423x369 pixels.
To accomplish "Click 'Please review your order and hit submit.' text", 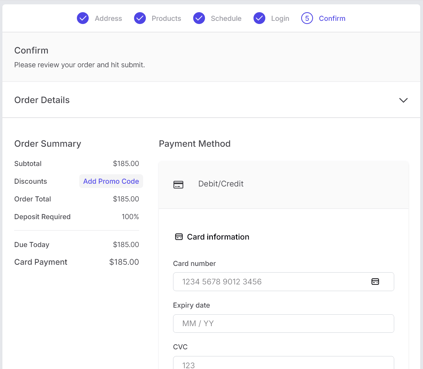I will tap(79, 65).
